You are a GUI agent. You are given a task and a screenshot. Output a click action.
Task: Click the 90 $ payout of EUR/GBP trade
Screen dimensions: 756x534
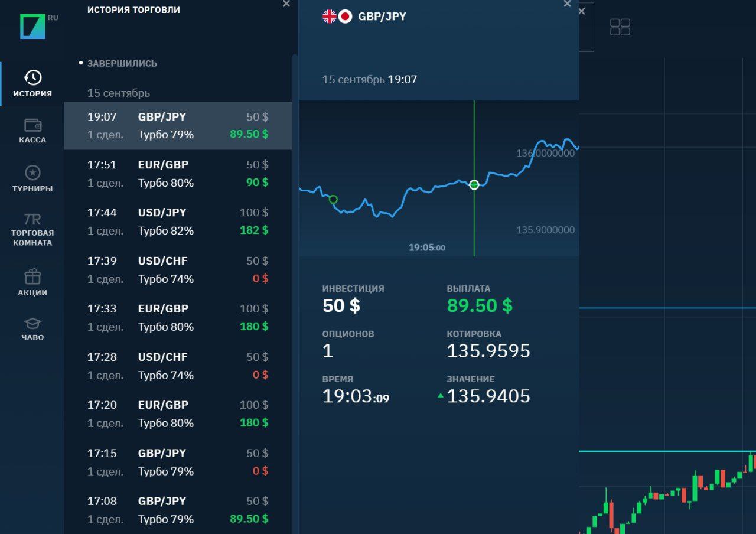(258, 183)
